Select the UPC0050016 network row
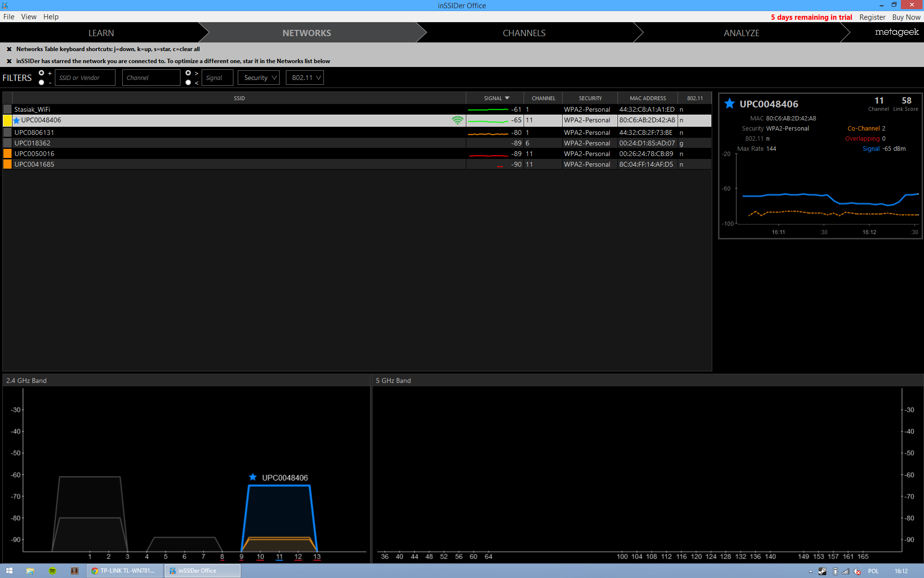 [357, 154]
